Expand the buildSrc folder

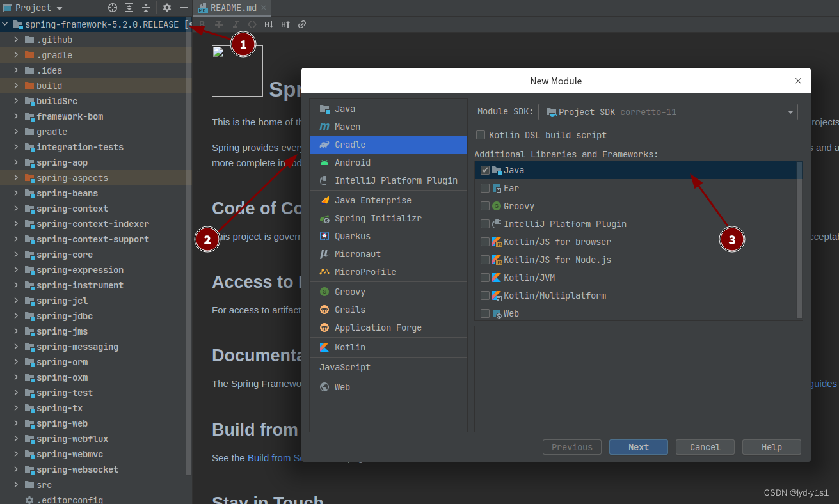tap(16, 101)
